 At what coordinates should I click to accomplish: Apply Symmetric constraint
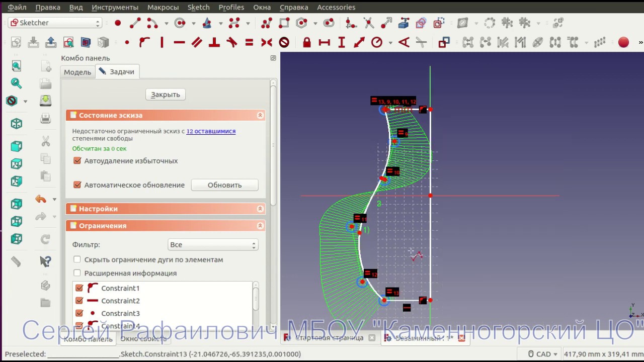pos(267,43)
